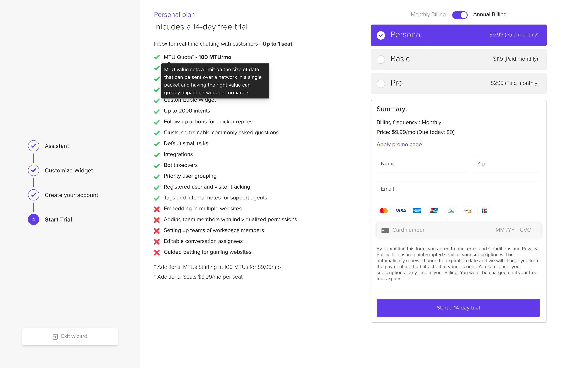Click the Discover card icon
Screen dimensions: 588x368
pyautogui.click(x=467, y=211)
